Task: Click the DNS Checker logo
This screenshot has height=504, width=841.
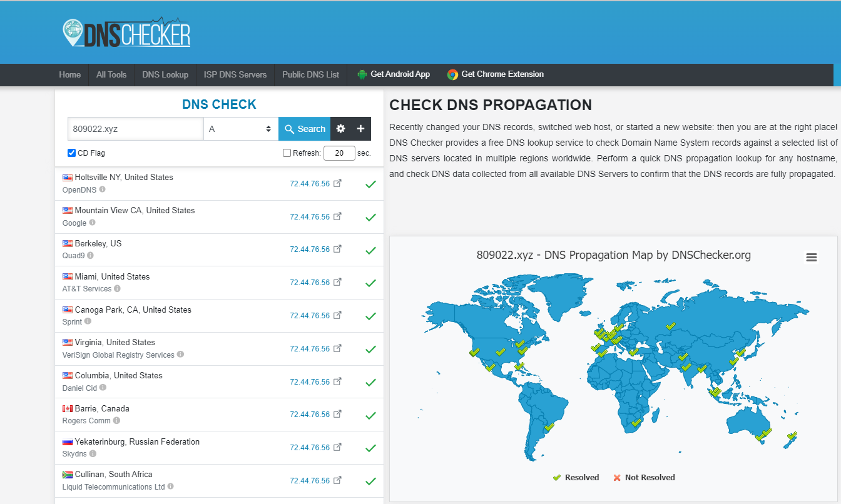Action: click(x=125, y=31)
